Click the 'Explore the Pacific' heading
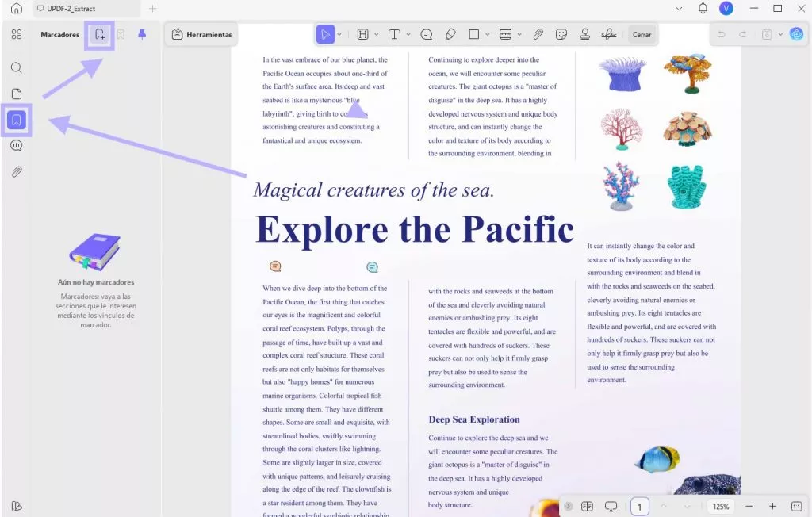 tap(414, 229)
